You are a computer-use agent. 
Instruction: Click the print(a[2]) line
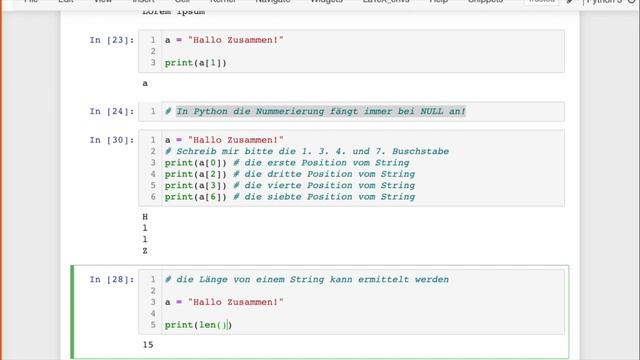(196, 174)
